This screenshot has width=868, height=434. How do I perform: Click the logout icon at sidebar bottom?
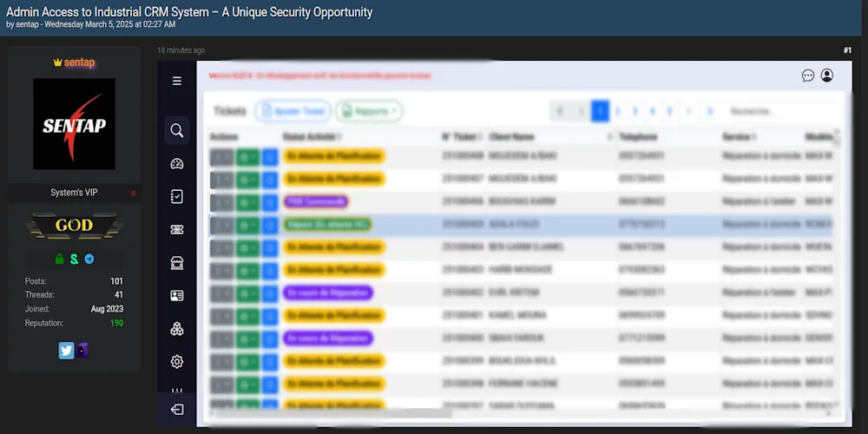pos(176,410)
